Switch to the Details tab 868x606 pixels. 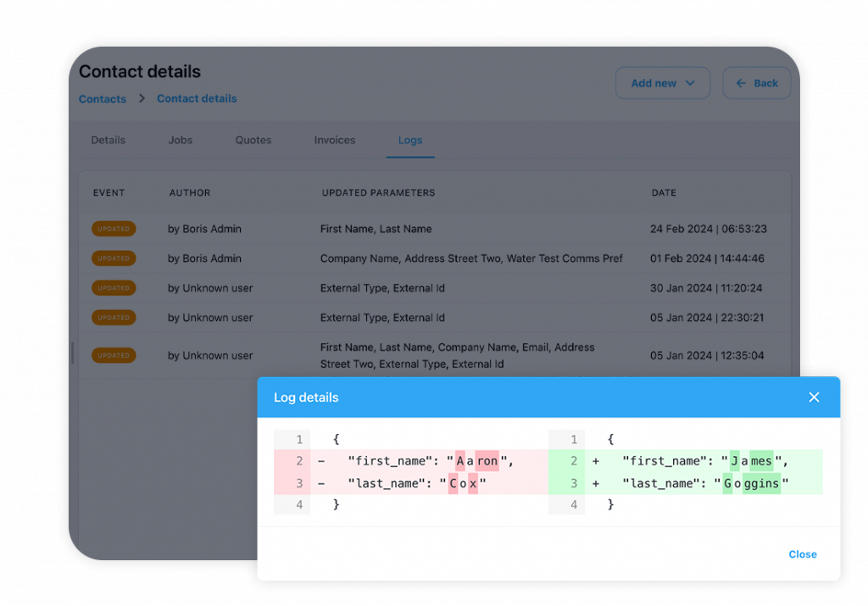coord(108,140)
